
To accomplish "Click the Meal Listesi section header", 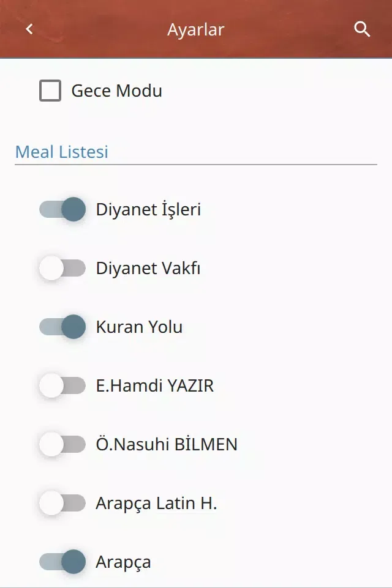I will (62, 151).
